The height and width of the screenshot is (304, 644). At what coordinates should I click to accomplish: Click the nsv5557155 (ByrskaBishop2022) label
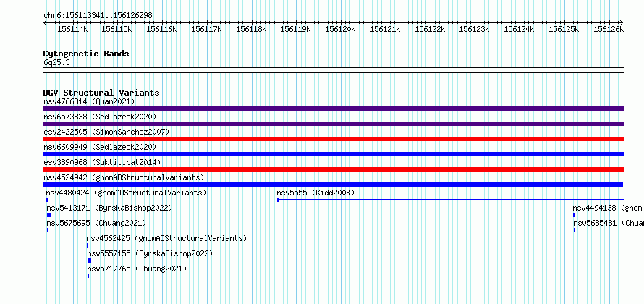pyautogui.click(x=150, y=253)
